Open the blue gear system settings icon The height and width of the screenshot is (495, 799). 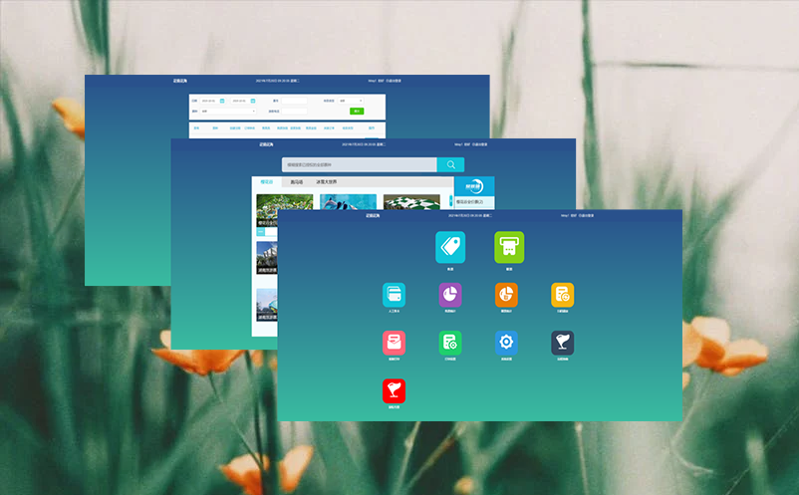(506, 343)
